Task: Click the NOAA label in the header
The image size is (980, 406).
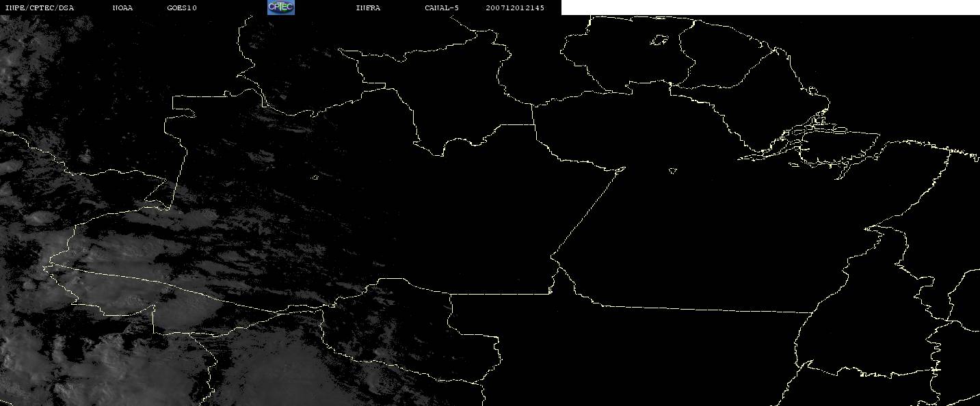Action: pyautogui.click(x=122, y=8)
